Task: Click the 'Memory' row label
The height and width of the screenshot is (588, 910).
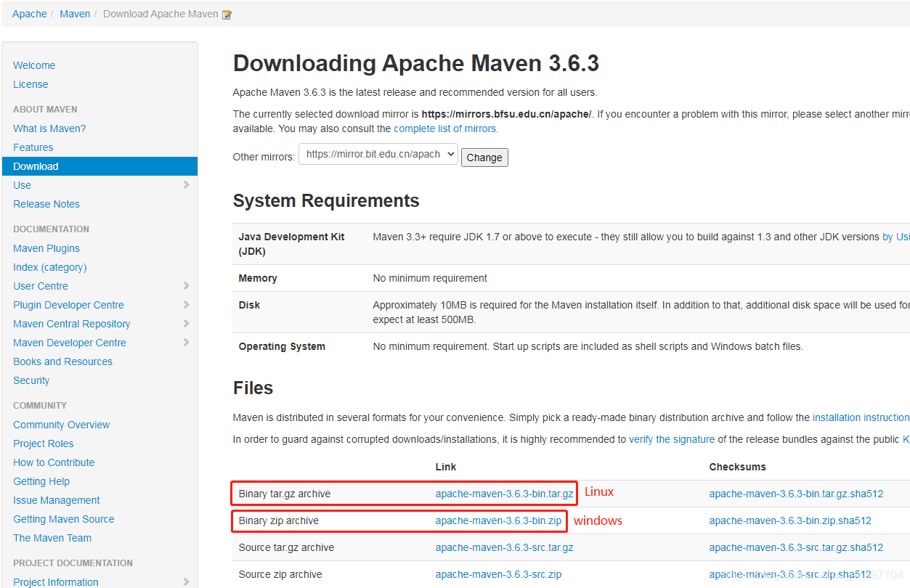Action: coord(258,278)
